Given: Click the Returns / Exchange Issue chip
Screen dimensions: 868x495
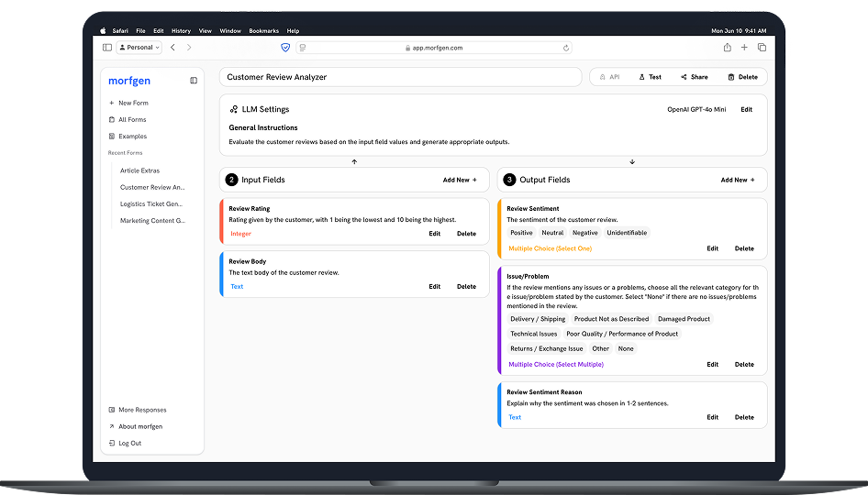Looking at the screenshot, I should [x=546, y=349].
